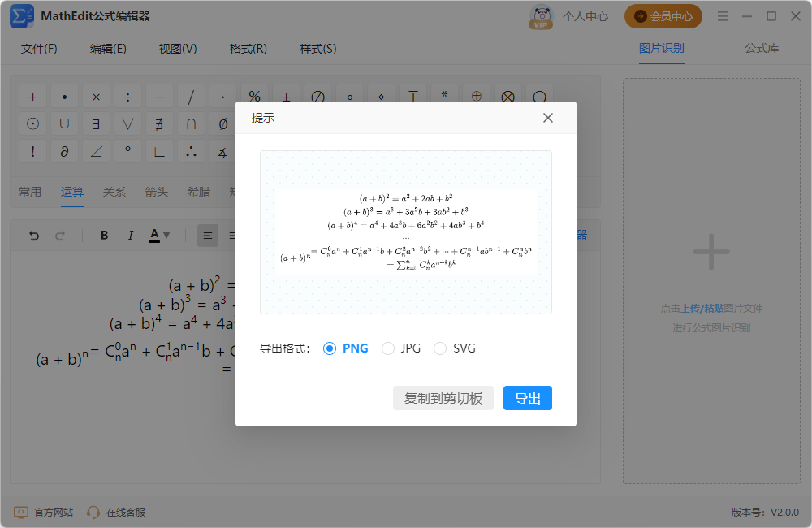Click 上传/粘贴 link text
The width and height of the screenshot is (812, 528).
point(702,309)
